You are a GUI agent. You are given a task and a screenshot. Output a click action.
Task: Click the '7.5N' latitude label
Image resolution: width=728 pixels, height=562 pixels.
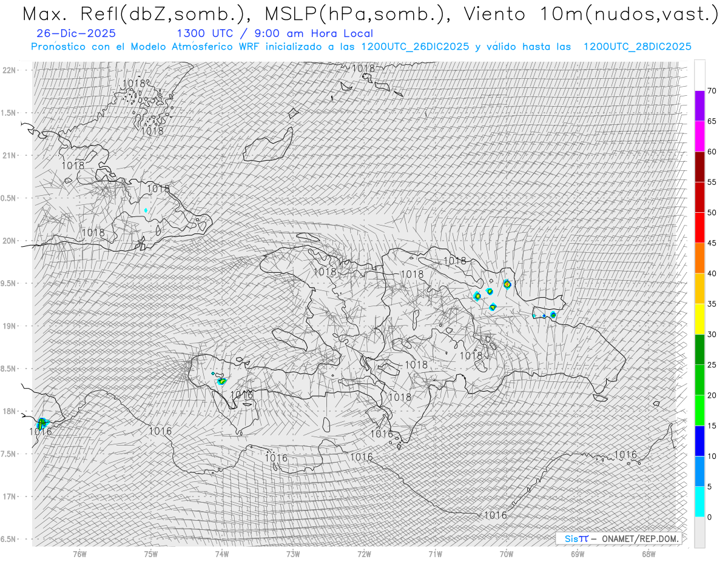9,454
